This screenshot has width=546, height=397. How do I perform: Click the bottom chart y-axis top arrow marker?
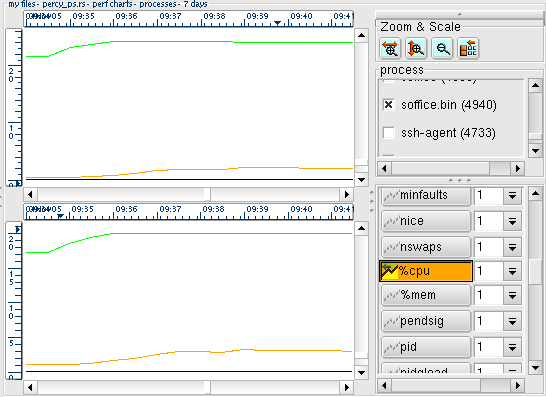pos(18,229)
